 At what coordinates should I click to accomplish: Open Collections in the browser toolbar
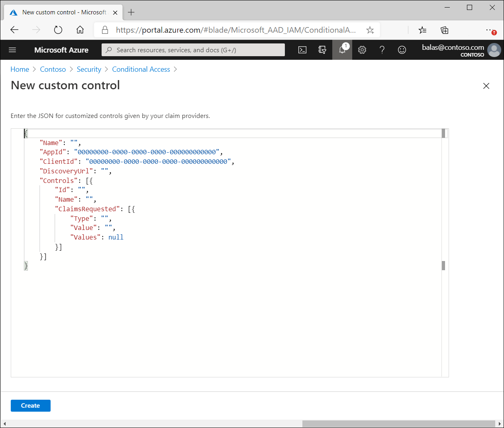click(444, 30)
